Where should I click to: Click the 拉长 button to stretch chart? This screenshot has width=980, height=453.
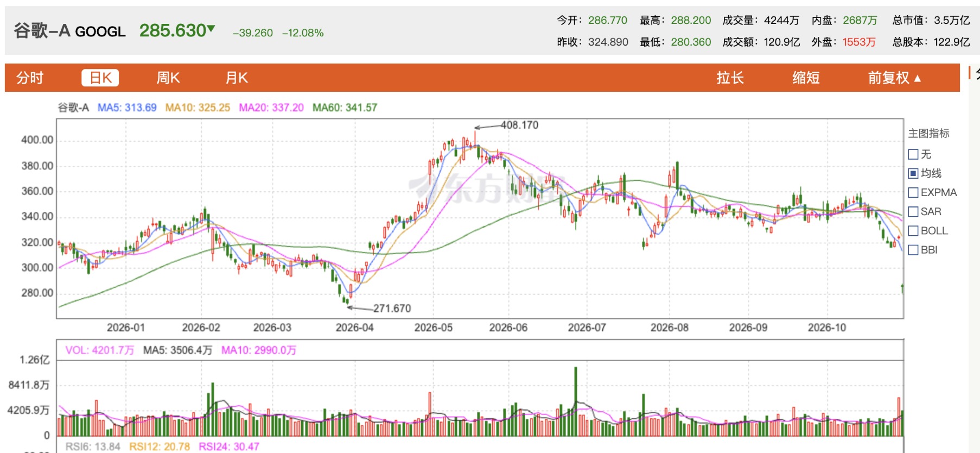[730, 78]
